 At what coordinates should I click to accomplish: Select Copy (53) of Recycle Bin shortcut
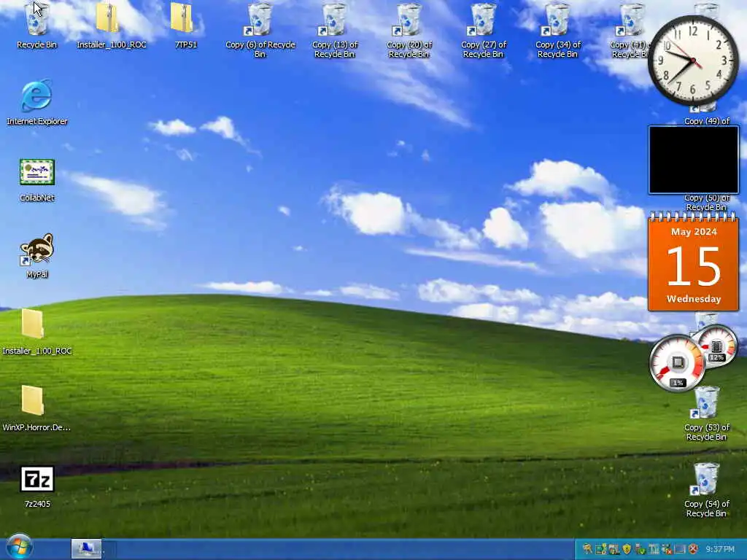click(706, 413)
